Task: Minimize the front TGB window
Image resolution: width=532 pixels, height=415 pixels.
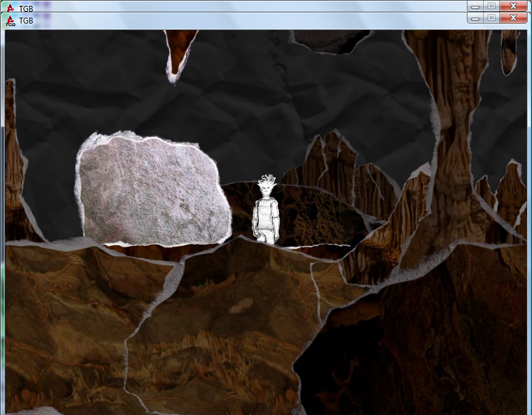Action: 475,18
